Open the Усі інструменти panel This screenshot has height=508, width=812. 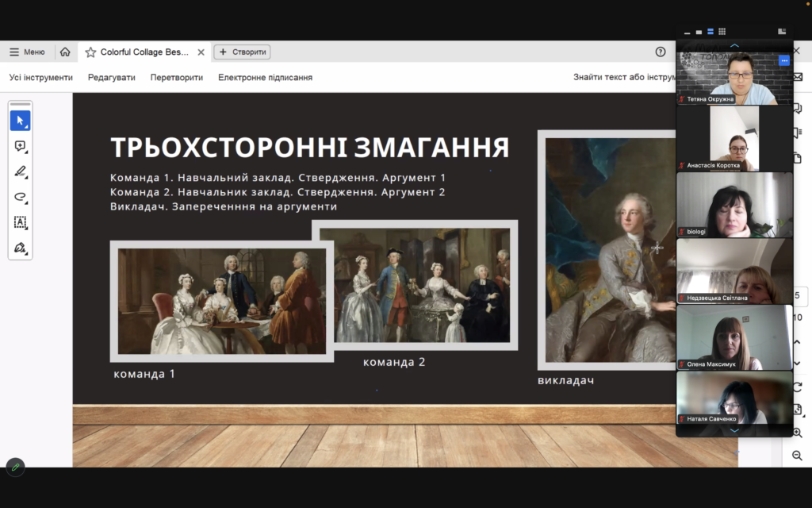[41, 77]
